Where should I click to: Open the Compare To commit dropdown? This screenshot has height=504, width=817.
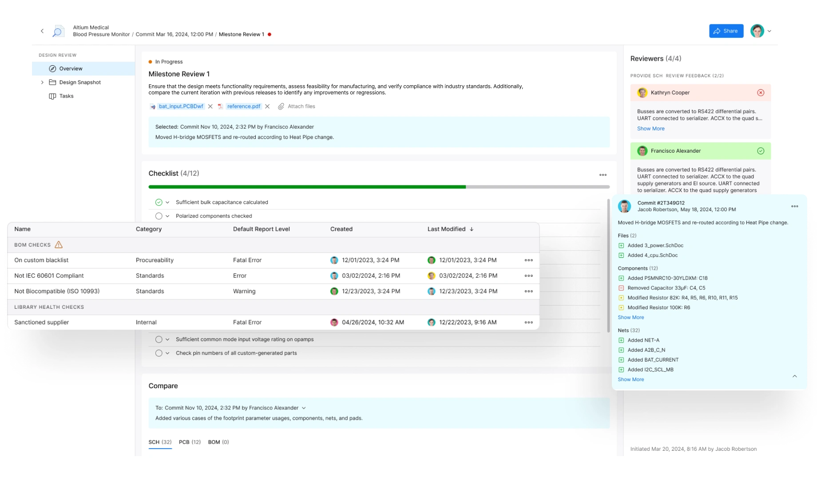[x=304, y=408]
